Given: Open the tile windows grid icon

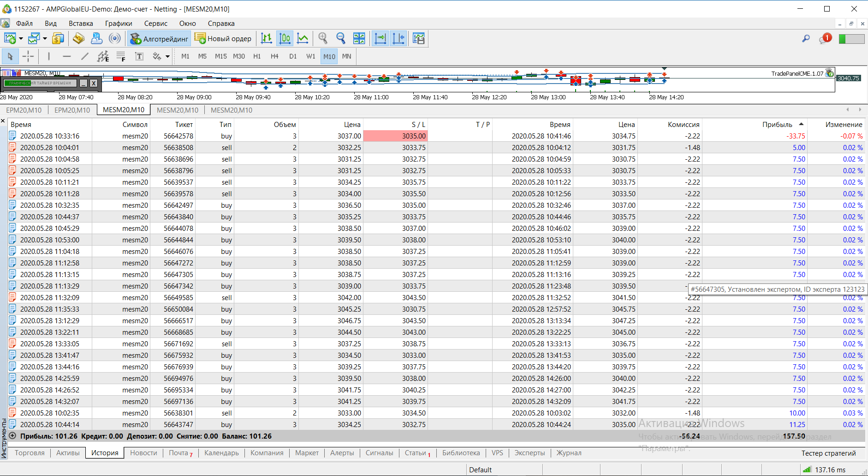Looking at the screenshot, I should 359,38.
